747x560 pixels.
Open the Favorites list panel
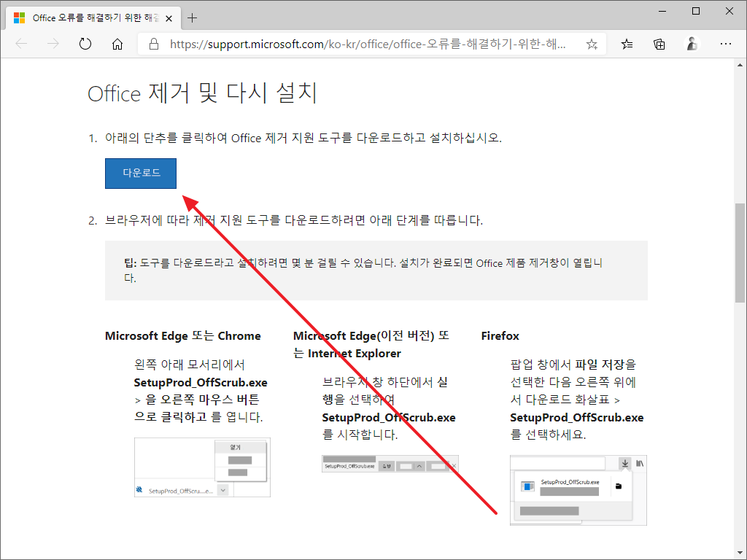pos(627,44)
